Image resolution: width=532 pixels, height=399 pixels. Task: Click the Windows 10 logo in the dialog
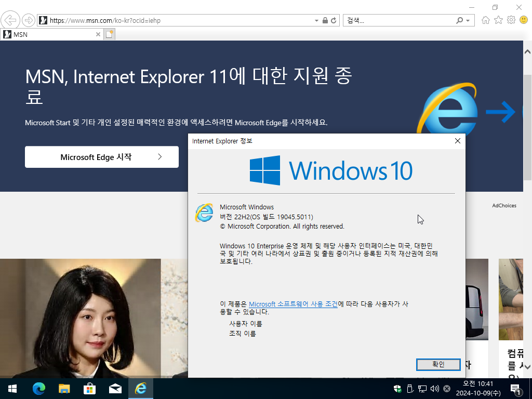click(x=331, y=170)
